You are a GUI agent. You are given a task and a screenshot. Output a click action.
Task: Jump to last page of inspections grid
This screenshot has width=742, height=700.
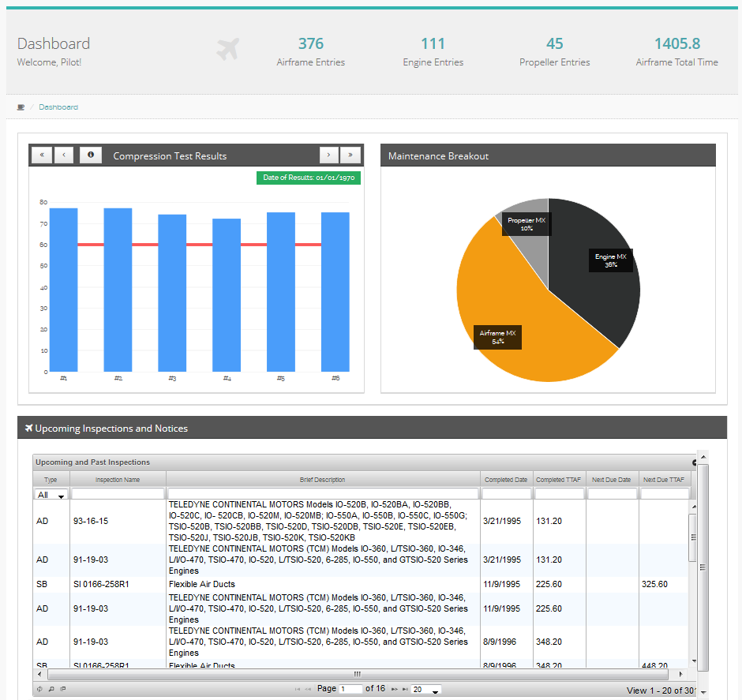[403, 689]
